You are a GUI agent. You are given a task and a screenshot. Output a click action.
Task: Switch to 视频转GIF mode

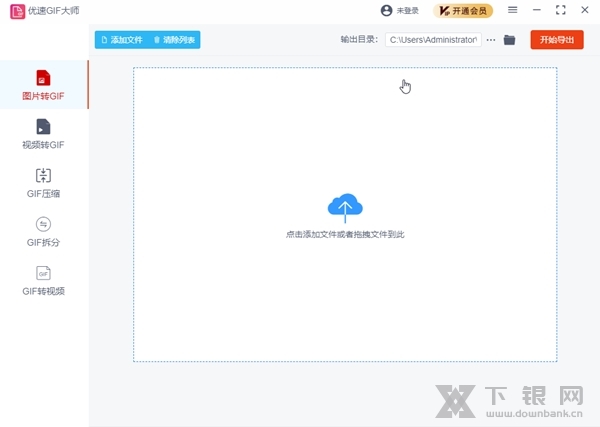(x=43, y=134)
